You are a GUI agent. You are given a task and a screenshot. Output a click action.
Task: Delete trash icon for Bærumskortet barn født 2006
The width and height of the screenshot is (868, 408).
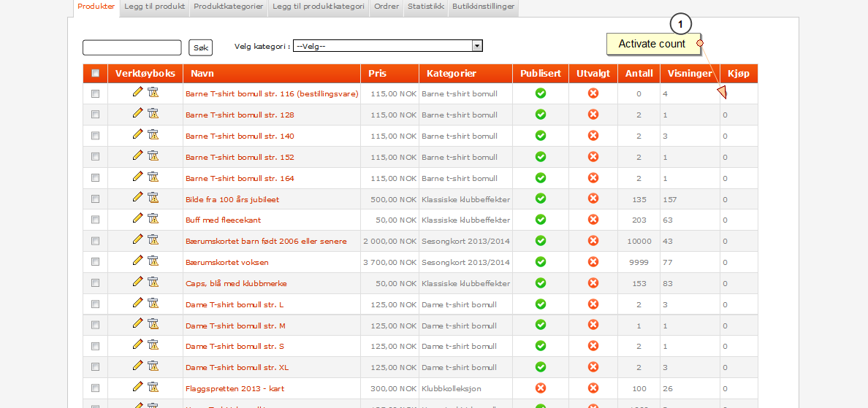click(x=153, y=239)
